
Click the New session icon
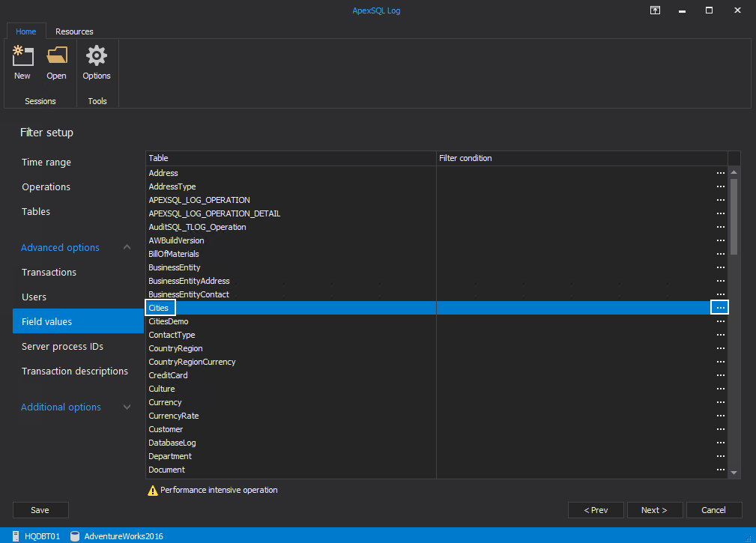[x=22, y=57]
